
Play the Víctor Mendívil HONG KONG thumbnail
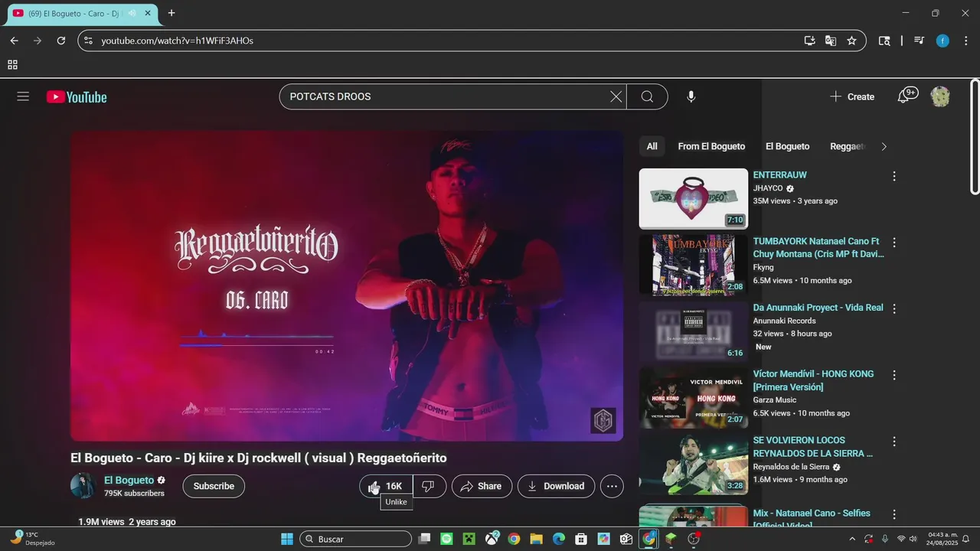pos(694,398)
